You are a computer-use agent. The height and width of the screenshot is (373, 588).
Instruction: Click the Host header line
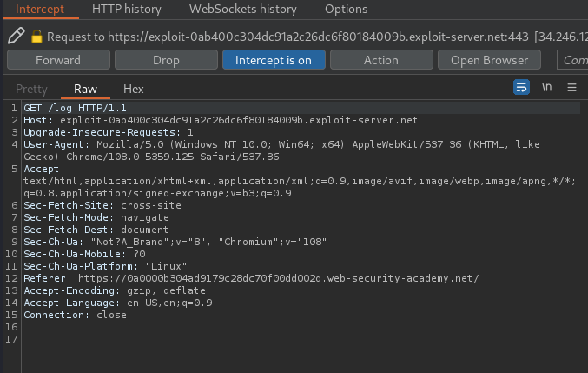[221, 120]
